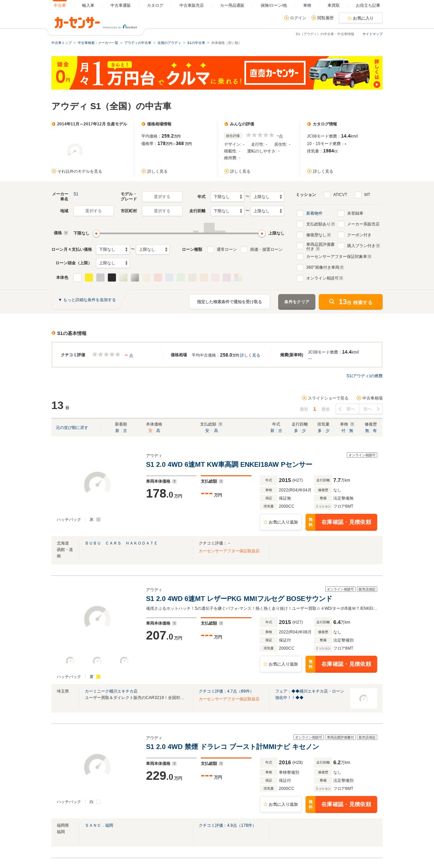434x868 pixels.
Task: Click 在庫確認・見積依頼 for 178.0万円 car
Action: click(341, 522)
